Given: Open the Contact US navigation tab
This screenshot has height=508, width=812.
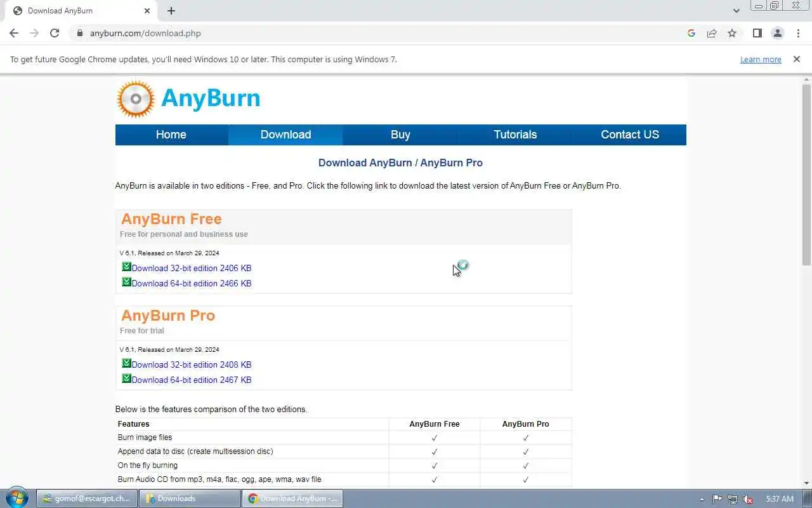Looking at the screenshot, I should [x=630, y=135].
